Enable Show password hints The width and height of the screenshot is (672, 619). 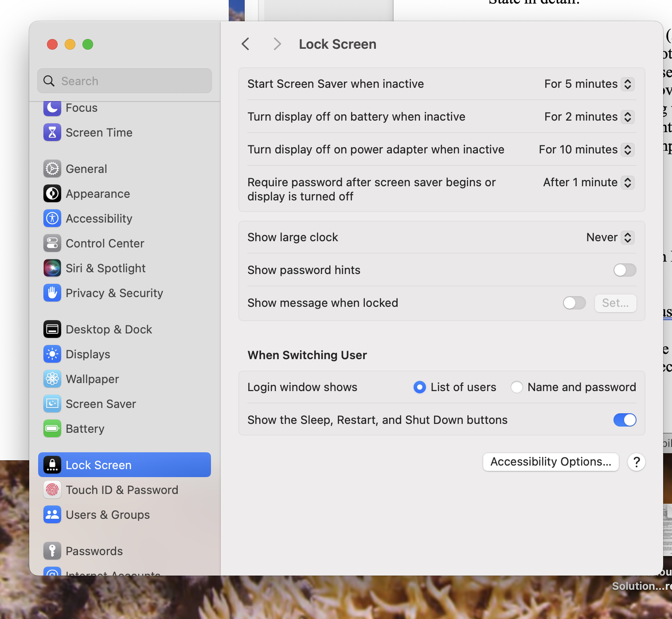tap(625, 270)
